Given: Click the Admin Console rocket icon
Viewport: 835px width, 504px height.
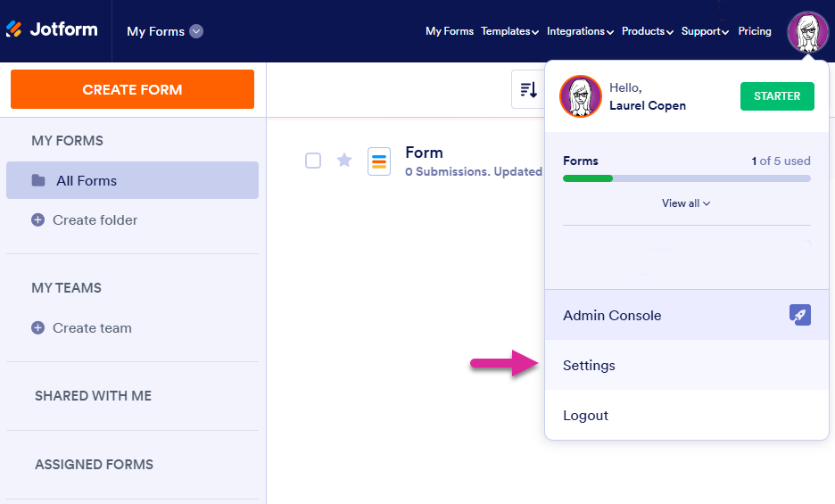Looking at the screenshot, I should (x=800, y=315).
